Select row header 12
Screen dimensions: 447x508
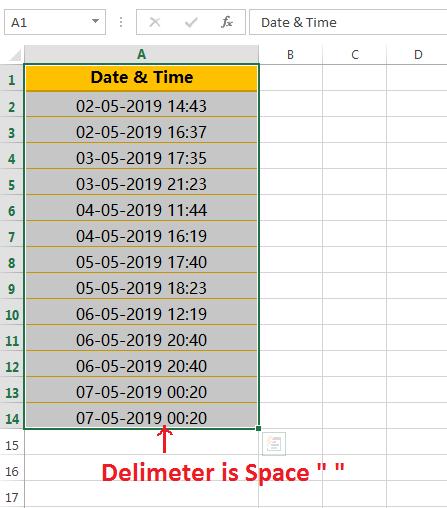pyautogui.click(x=12, y=364)
